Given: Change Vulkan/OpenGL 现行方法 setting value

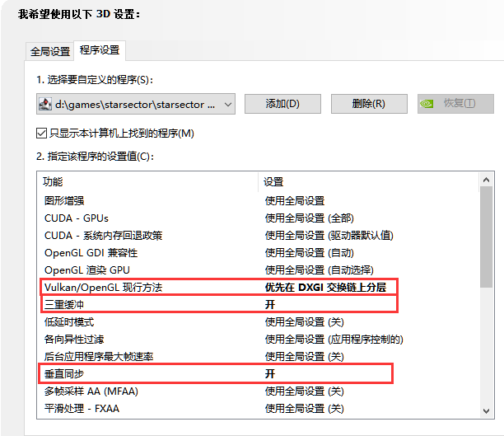Looking at the screenshot, I should 329,287.
